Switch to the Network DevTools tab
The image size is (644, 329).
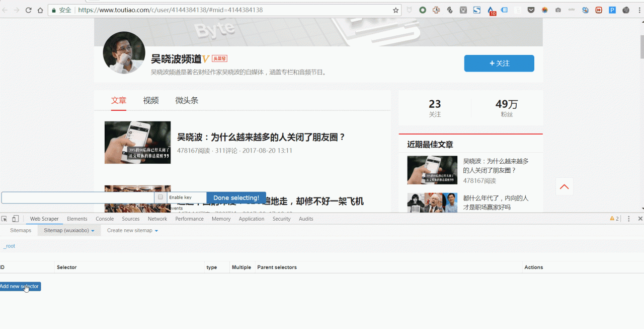(157, 219)
